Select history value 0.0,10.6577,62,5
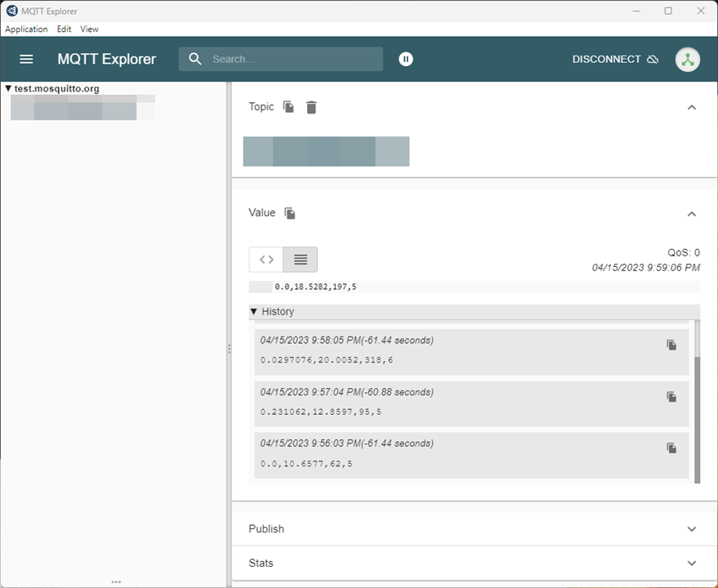 pyautogui.click(x=306, y=463)
